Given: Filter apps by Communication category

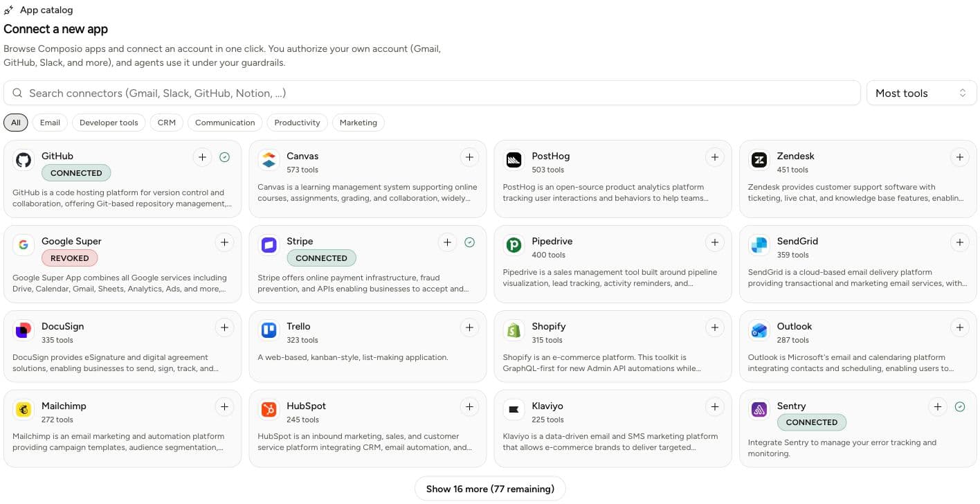Looking at the screenshot, I should point(225,123).
